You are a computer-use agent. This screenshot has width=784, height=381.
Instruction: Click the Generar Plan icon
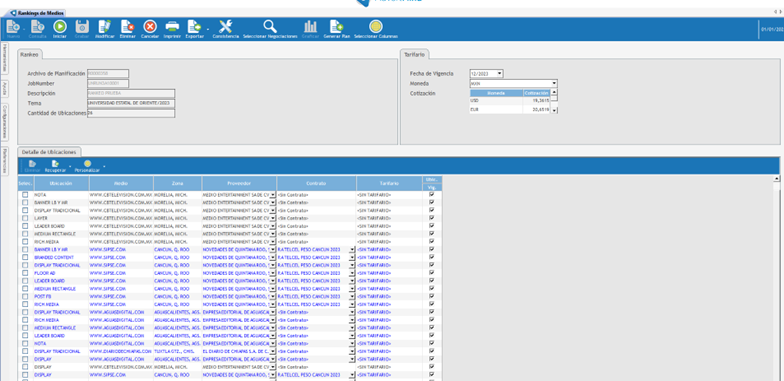pos(336,26)
